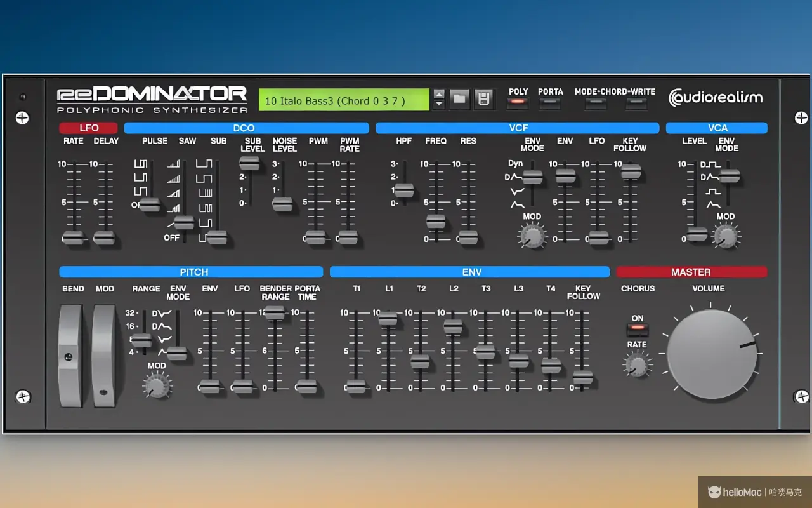Click the pitch BEND wheel
812x508 pixels.
(70, 356)
